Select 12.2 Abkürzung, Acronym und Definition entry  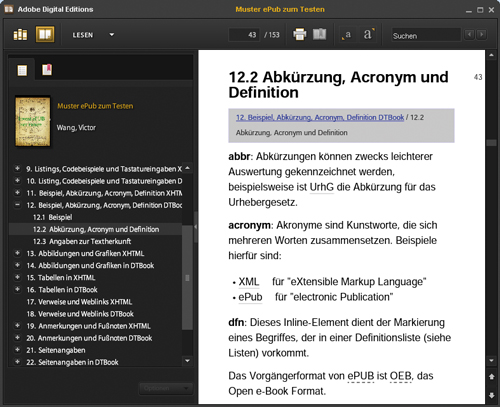[96, 229]
